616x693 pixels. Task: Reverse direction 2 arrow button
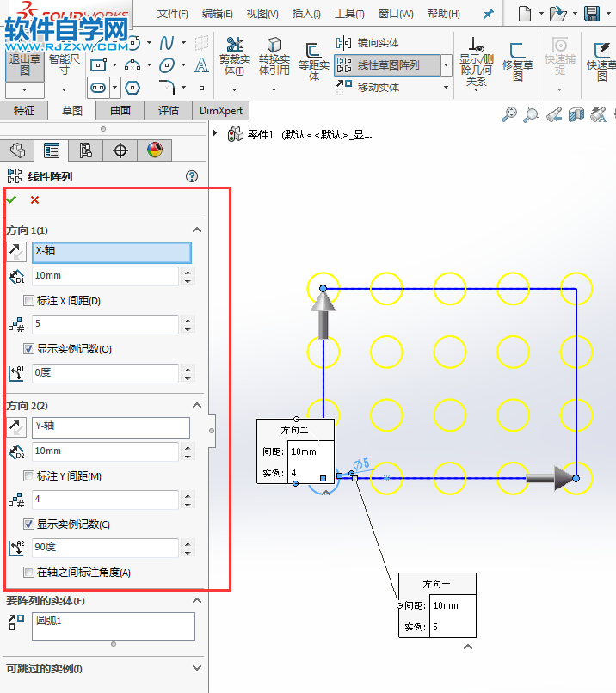pos(17,427)
